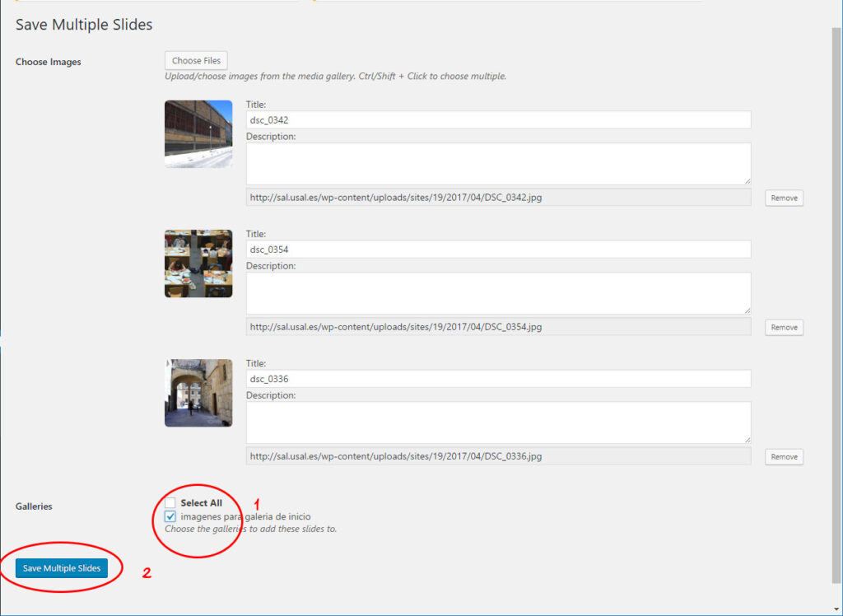Click the DSC_0354.jpg URL field
Image resolution: width=843 pixels, height=616 pixels.
[x=498, y=327]
